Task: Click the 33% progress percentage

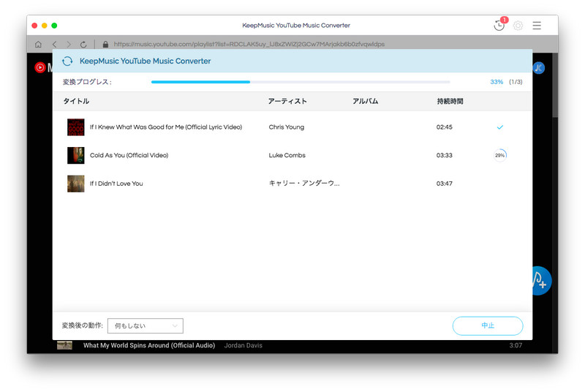Action: click(497, 82)
